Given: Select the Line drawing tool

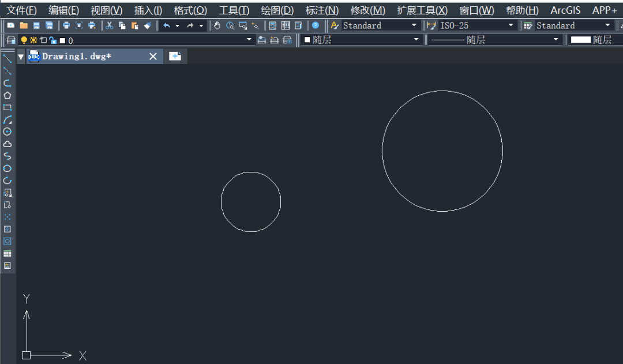Looking at the screenshot, I should pos(7,59).
